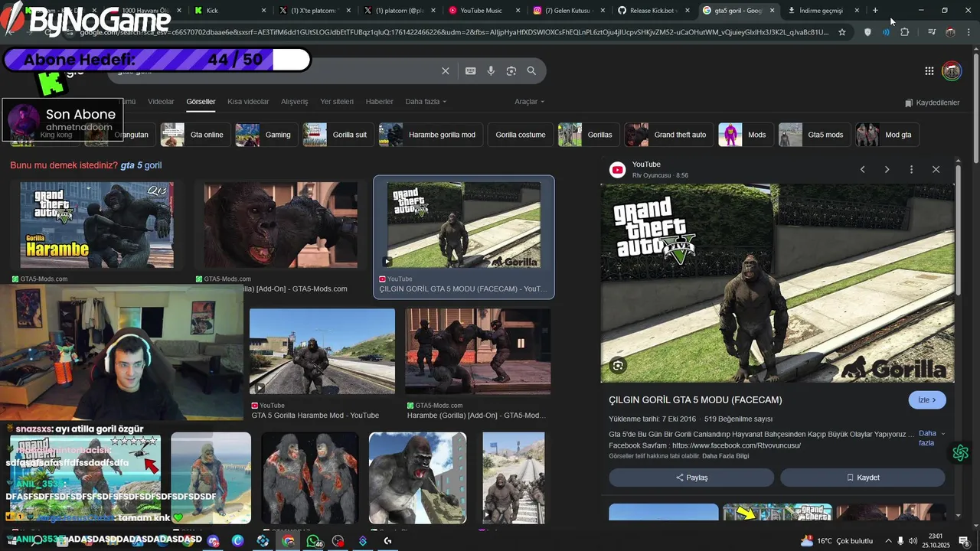Select the Gorillas filter chip

click(589, 135)
